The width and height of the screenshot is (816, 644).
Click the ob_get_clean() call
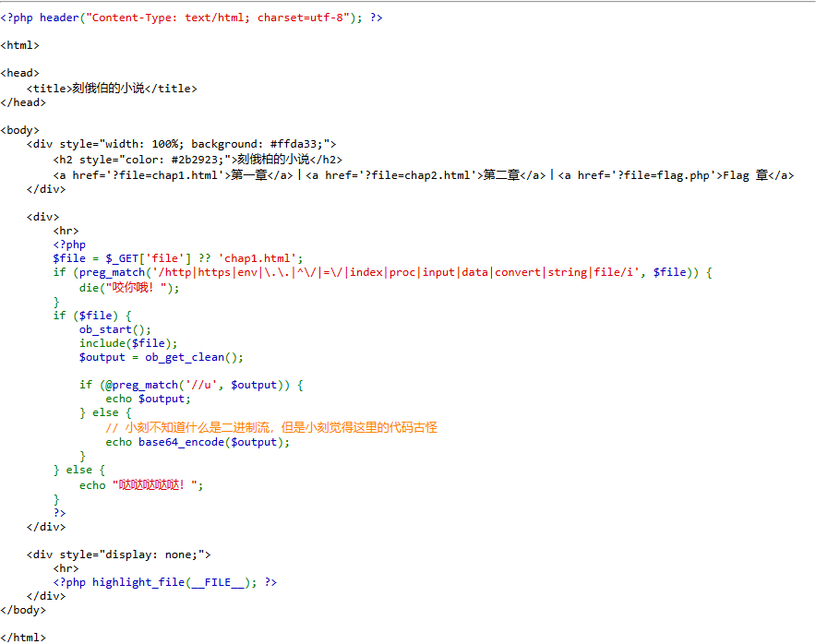[x=190, y=357]
